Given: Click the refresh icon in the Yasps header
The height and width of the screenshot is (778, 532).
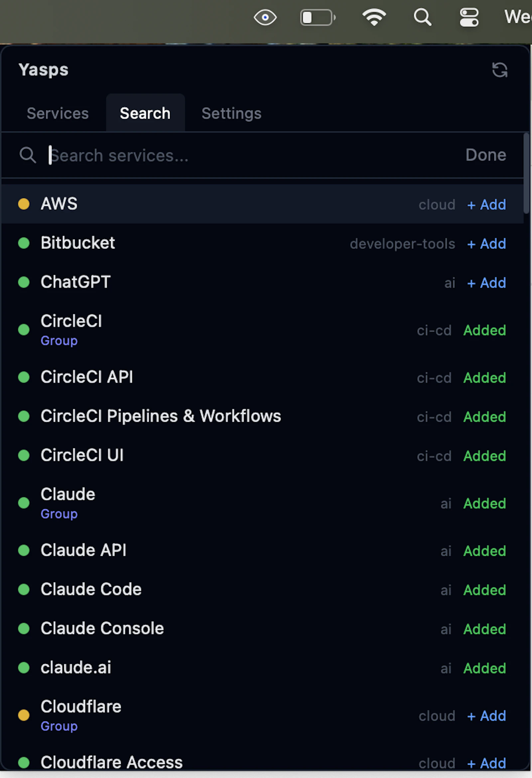Looking at the screenshot, I should pos(500,70).
